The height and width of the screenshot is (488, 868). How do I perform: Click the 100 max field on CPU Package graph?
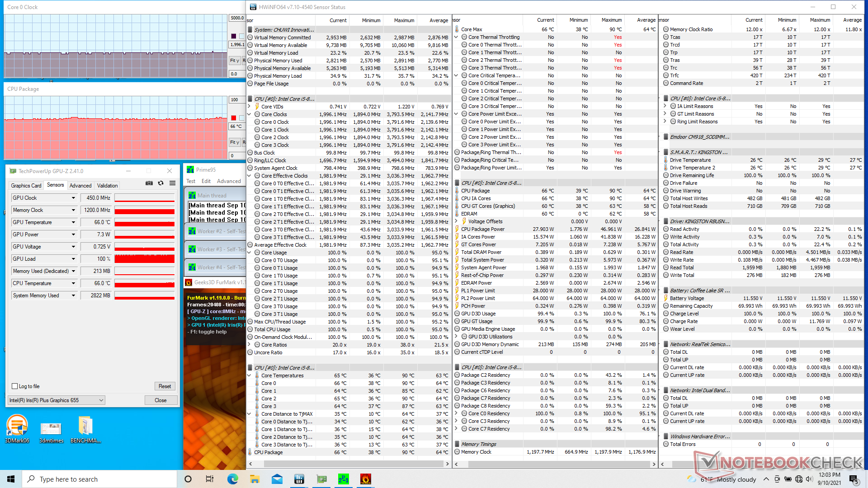pos(237,100)
